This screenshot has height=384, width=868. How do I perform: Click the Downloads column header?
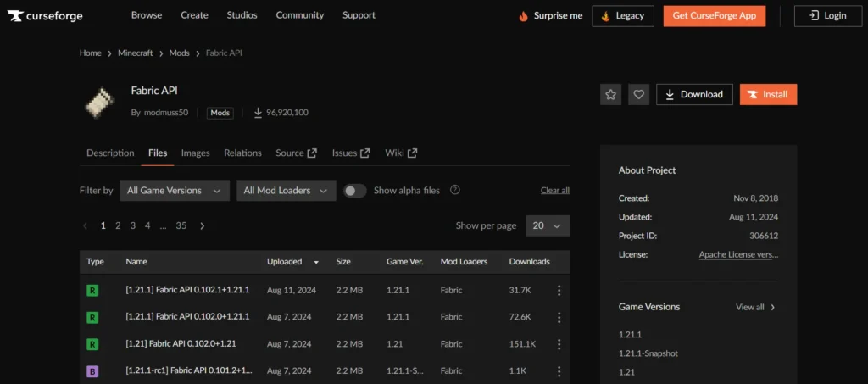(x=529, y=262)
